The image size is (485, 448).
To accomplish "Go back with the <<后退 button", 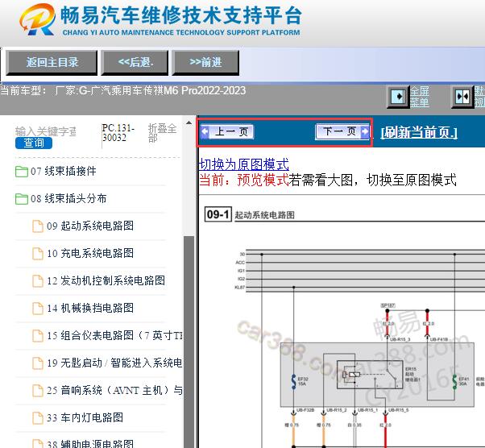I will point(135,63).
